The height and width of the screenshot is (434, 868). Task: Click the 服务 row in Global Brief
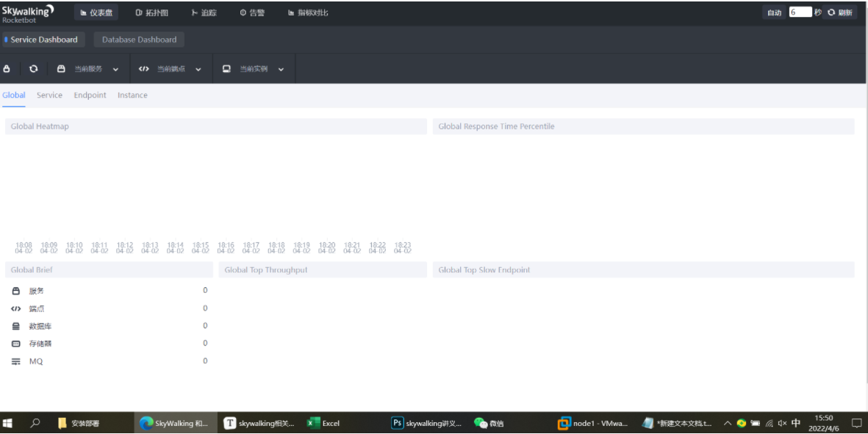109,290
